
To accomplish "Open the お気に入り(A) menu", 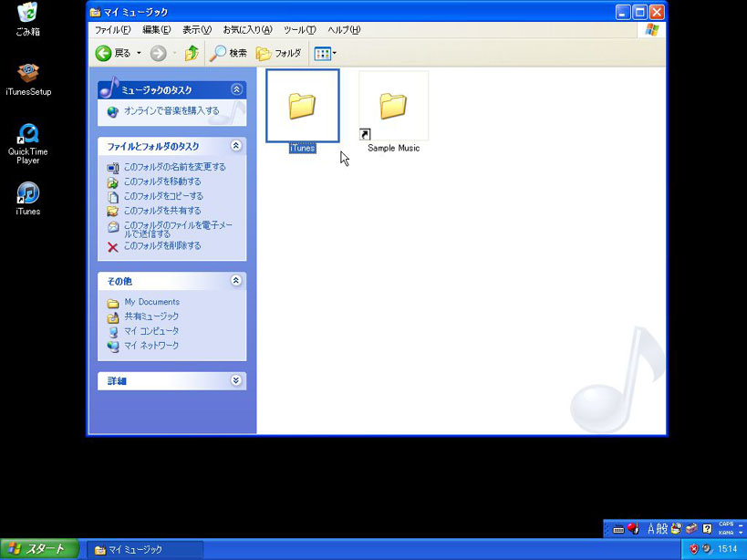I will point(247,29).
